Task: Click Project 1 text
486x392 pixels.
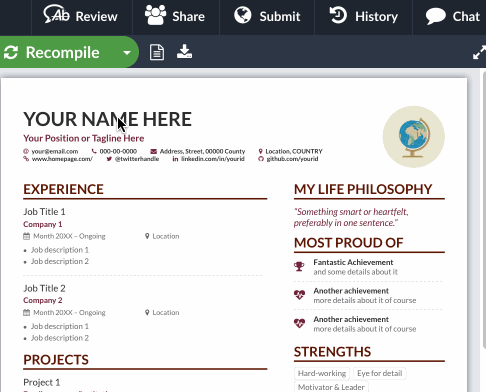Action: (x=42, y=382)
